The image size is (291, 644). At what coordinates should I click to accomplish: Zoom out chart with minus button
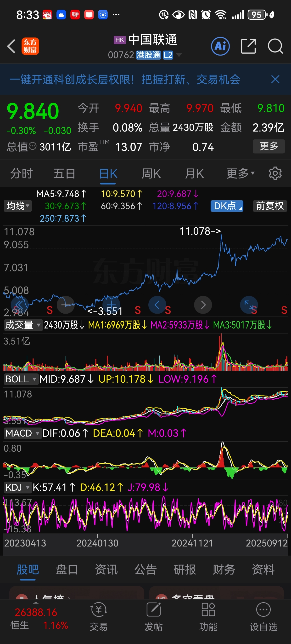coord(65,305)
